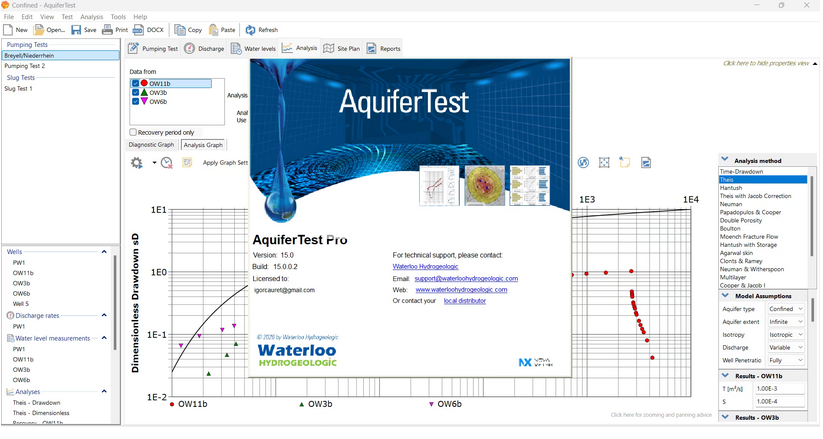Collapse the Analyses section
This screenshot has height=439, width=823.
[x=104, y=391]
